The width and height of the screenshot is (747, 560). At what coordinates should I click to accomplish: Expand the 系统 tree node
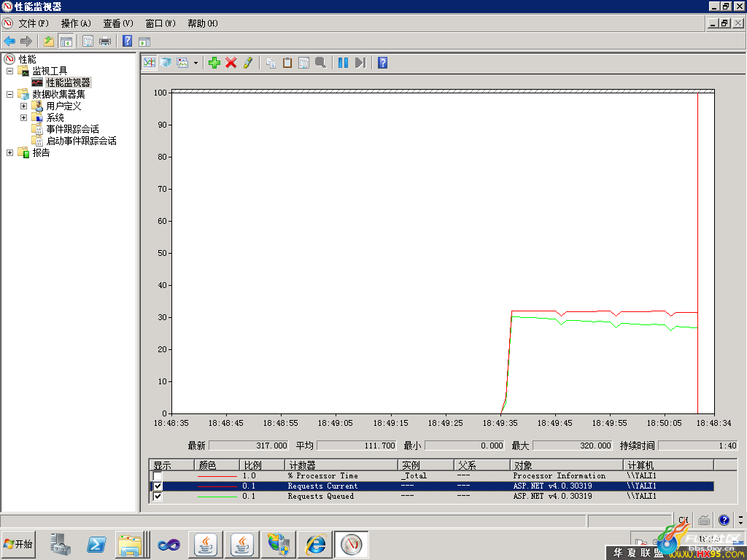point(23,117)
